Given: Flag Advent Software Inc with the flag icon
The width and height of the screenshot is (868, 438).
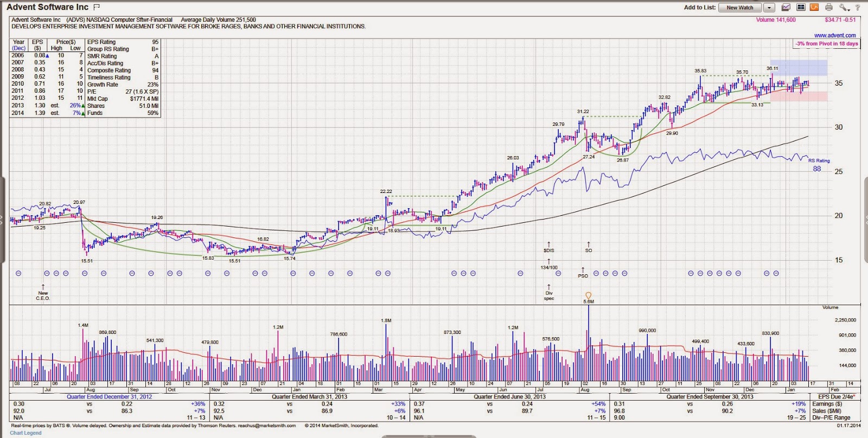Looking at the screenshot, I should coord(97,7).
